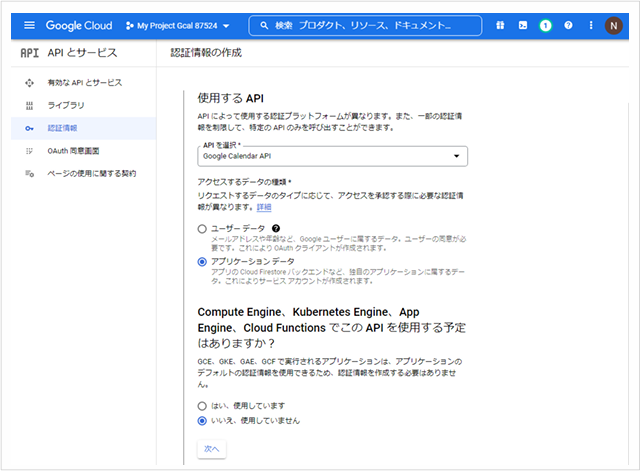Viewport: 640px width, 471px height.
Task: Focus the product and resource search field
Action: (365, 25)
